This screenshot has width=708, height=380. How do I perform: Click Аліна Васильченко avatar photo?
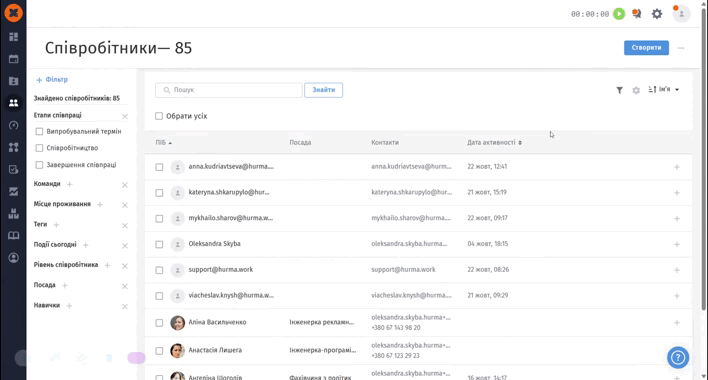tap(177, 323)
